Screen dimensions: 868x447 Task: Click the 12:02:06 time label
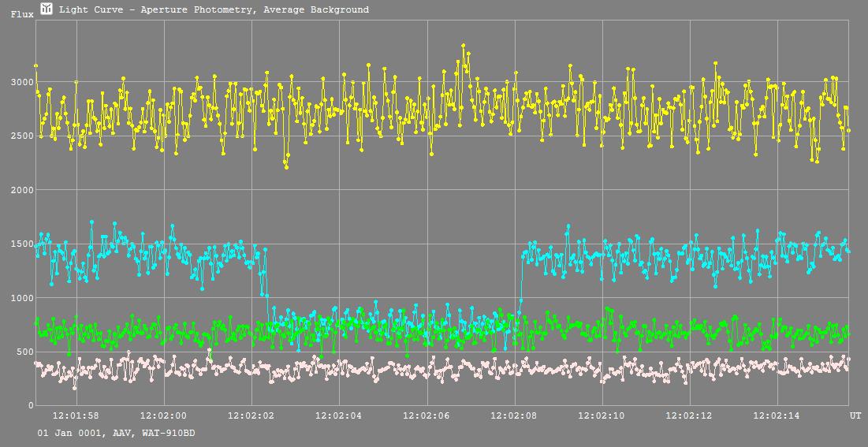[x=427, y=415]
